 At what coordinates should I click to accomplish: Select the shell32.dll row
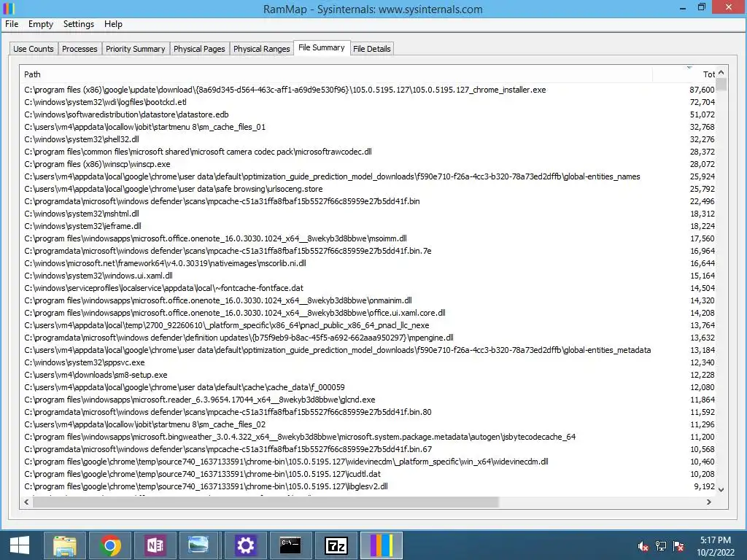point(369,139)
